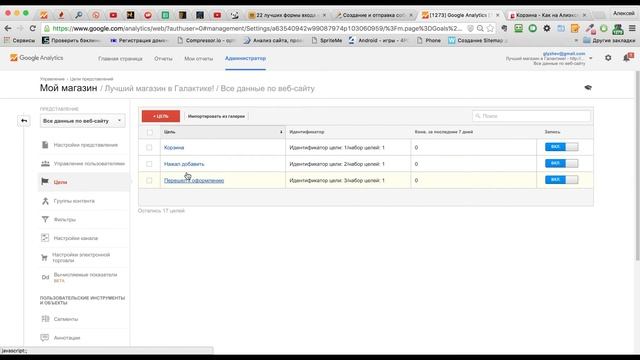The height and width of the screenshot is (360, 640).
Task: Click the Сегменты icon
Action: 45,319
